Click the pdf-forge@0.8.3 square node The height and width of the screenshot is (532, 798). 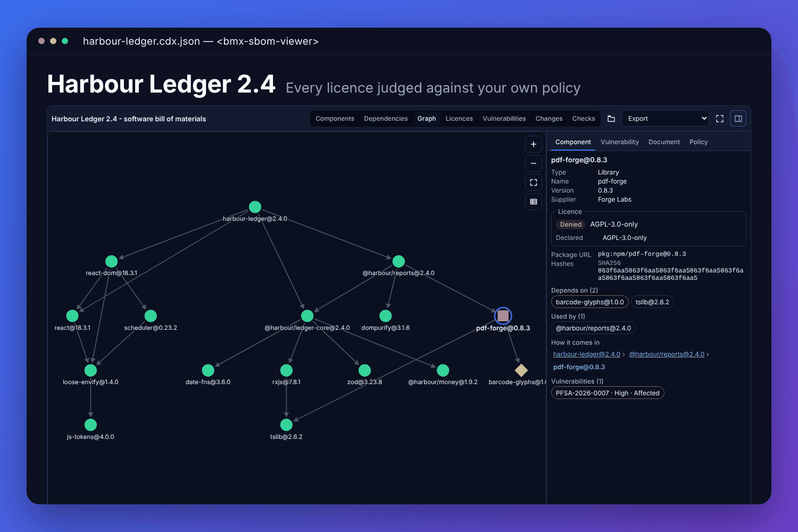(x=503, y=316)
